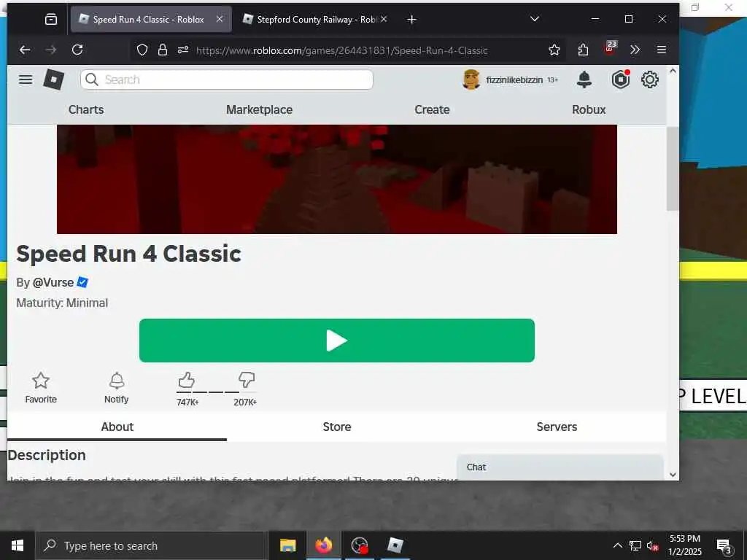Open network status tray icon

[x=635, y=545]
